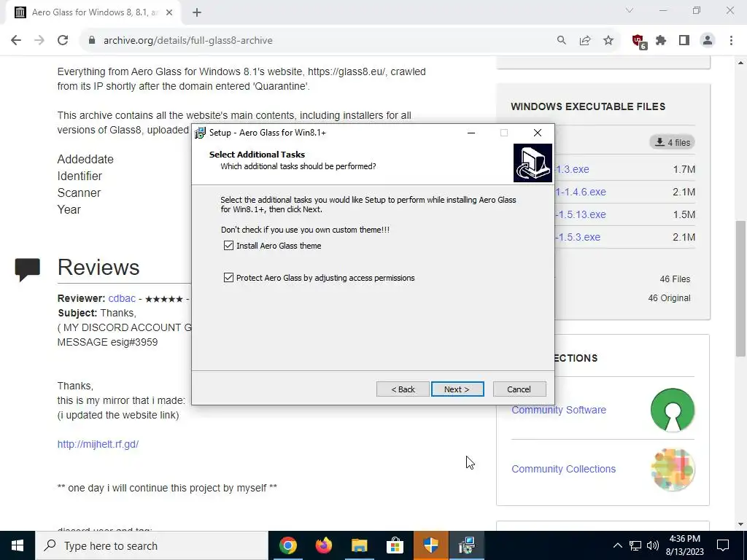Open the http://mijhelt.rf.gd/ mirror link

pos(98,444)
